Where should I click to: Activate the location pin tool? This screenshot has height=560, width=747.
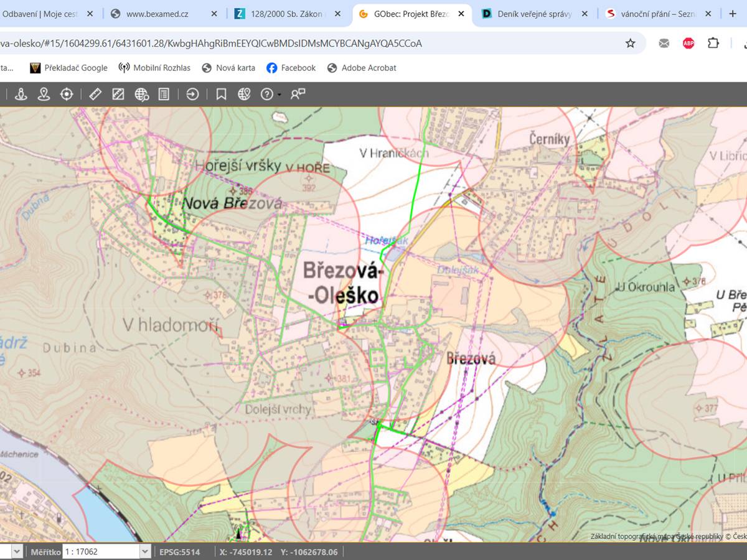click(44, 95)
